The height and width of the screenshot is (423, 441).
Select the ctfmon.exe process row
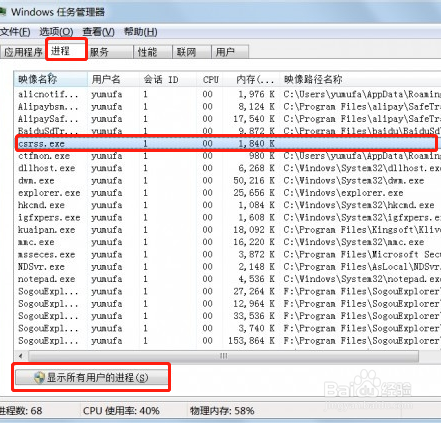tap(228, 156)
